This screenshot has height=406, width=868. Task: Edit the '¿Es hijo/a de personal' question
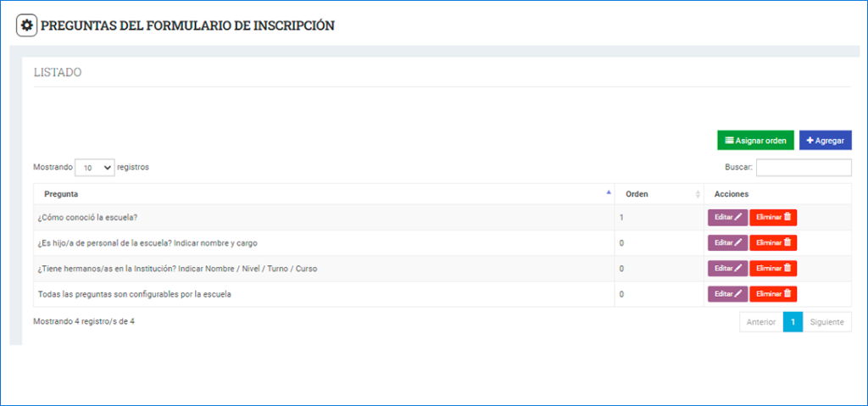click(x=727, y=243)
